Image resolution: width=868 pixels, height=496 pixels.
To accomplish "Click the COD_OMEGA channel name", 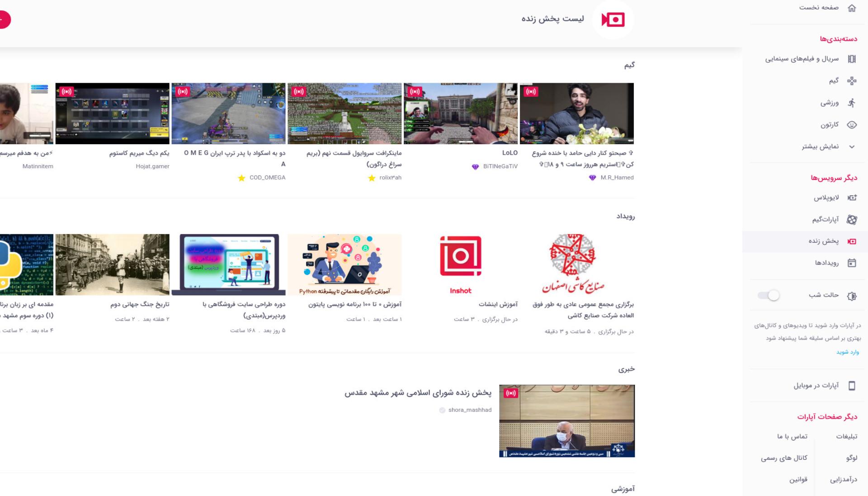I will [x=267, y=178].
